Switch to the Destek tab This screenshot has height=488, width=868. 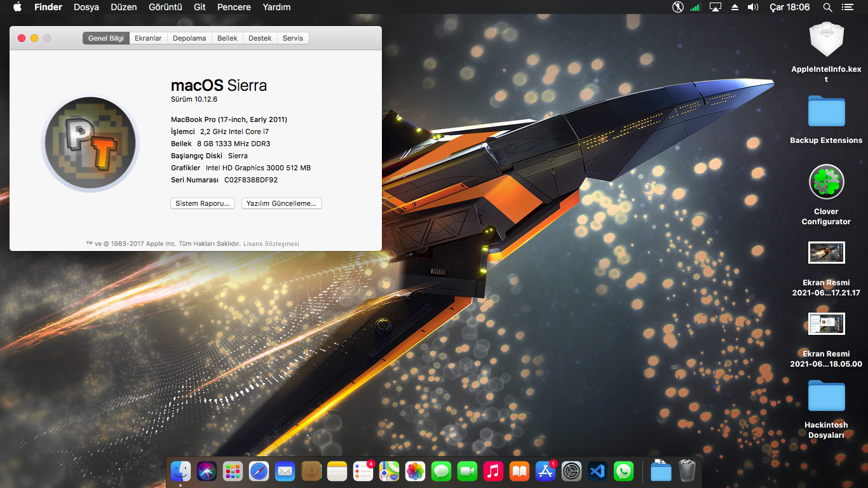tap(260, 38)
